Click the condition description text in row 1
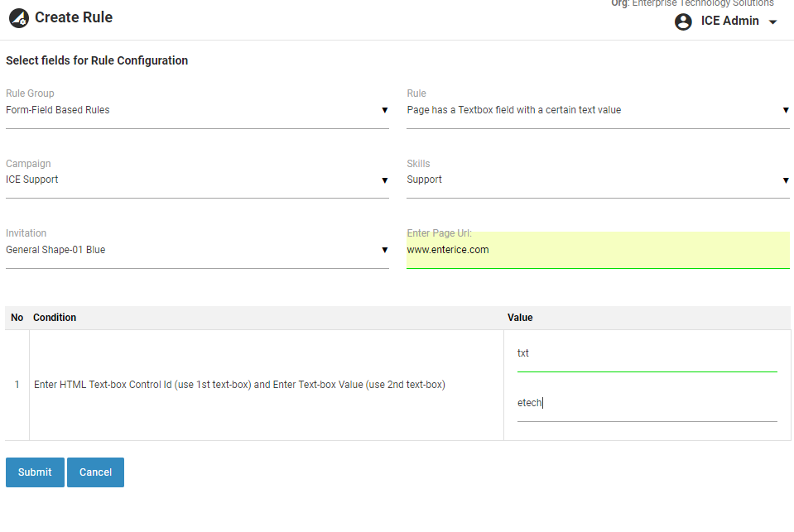The height and width of the screenshot is (532, 794). click(239, 385)
